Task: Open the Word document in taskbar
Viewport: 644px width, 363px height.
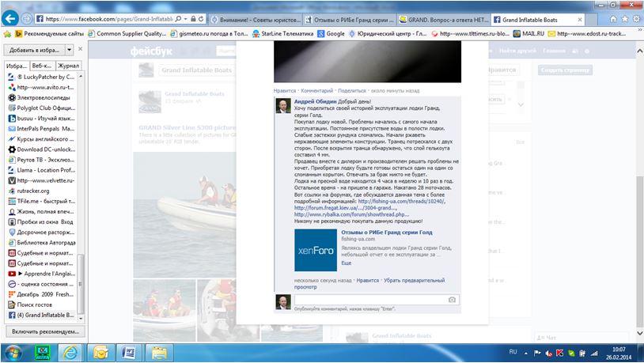Action: pos(129,353)
